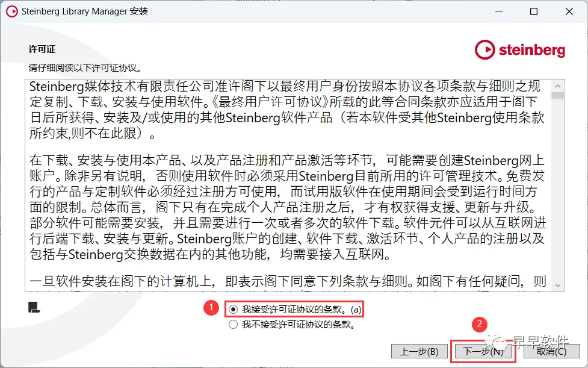The height and width of the screenshot is (368, 588).
Task: Continue with the 下一步(N) button
Action: point(483,352)
